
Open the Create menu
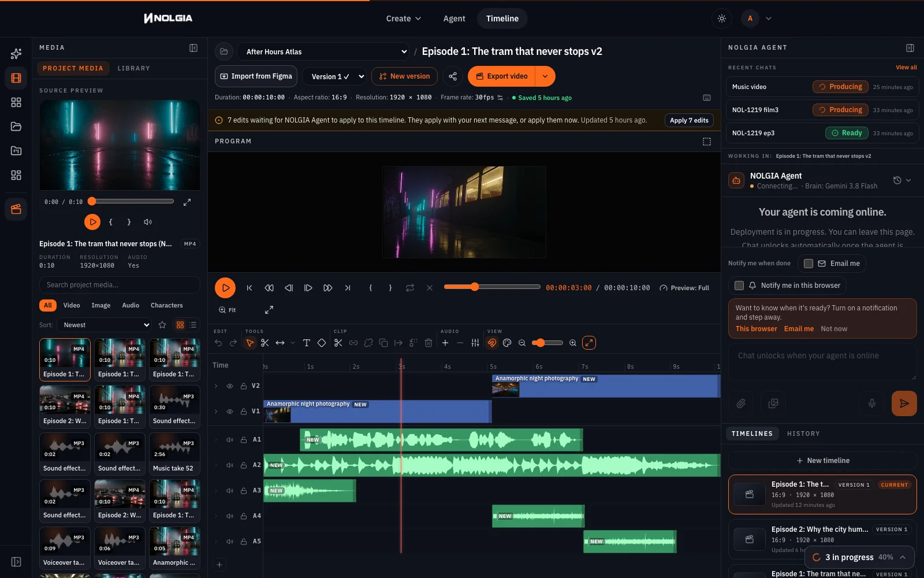pyautogui.click(x=403, y=18)
